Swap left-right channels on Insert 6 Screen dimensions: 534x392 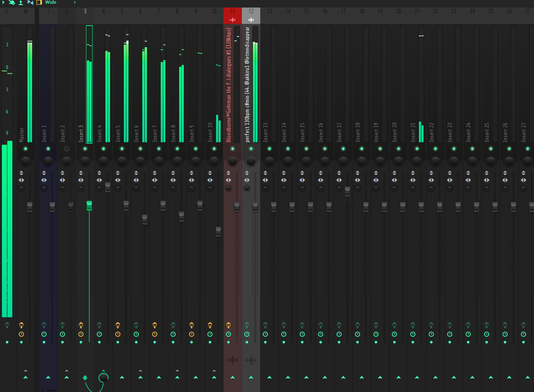(x=136, y=180)
